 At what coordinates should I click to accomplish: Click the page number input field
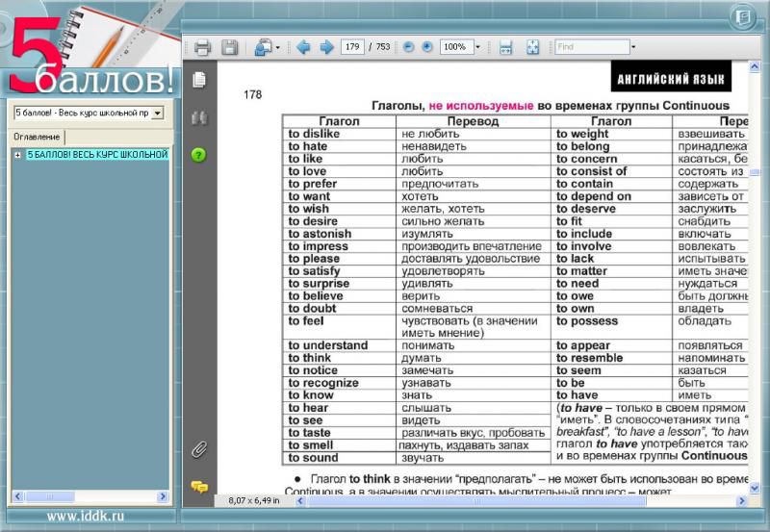pyautogui.click(x=351, y=47)
